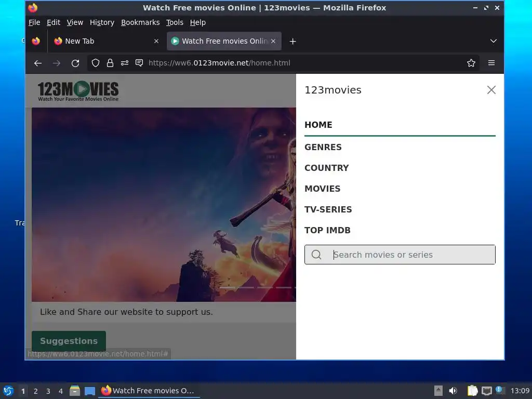Click the hero banner movie image
Viewport: 532px width, 399px height.
click(x=164, y=205)
